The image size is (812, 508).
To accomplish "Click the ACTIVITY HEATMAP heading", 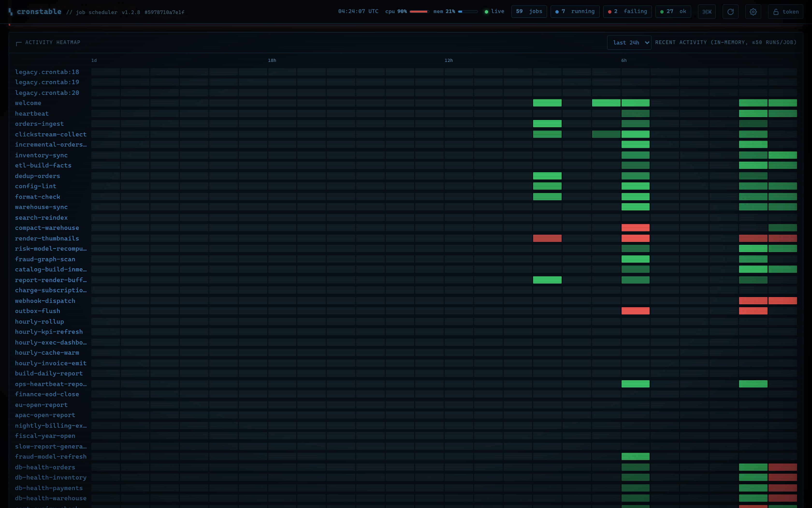I will 53,42.
